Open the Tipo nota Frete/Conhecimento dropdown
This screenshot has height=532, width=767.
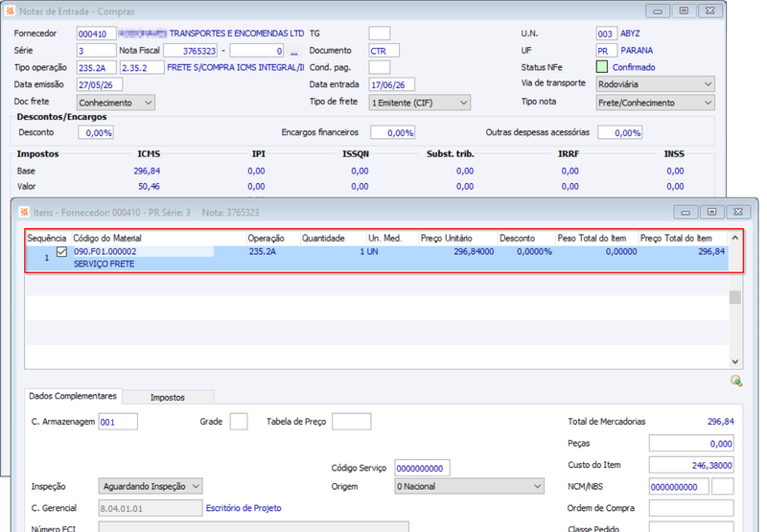click(655, 103)
